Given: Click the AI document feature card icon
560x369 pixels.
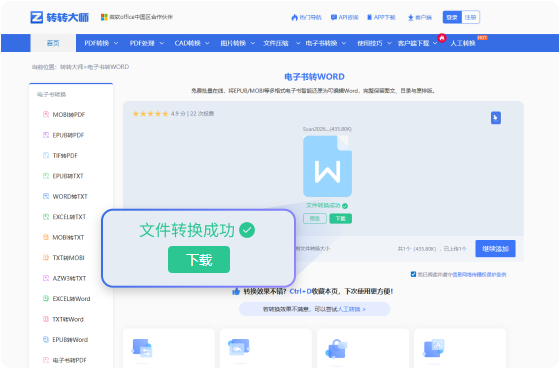Looking at the screenshot, I should tap(434, 348).
